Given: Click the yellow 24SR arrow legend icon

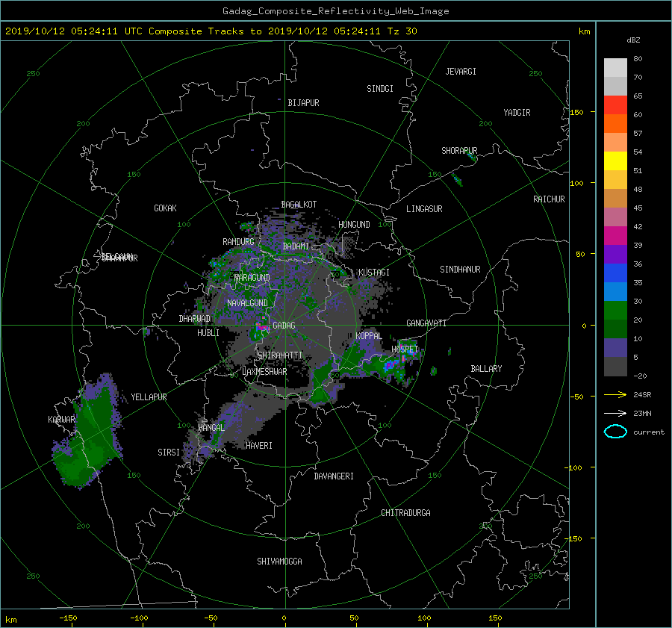Looking at the screenshot, I should pos(615,394).
